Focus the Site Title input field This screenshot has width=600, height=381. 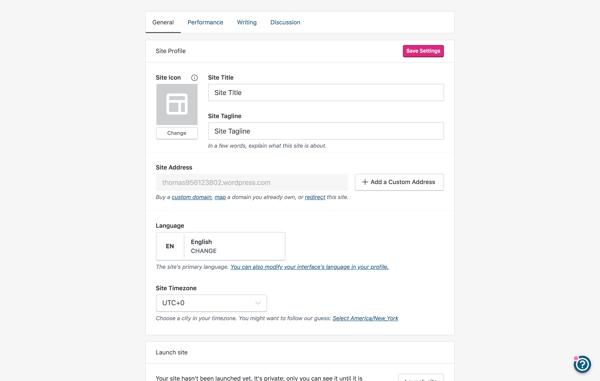326,93
